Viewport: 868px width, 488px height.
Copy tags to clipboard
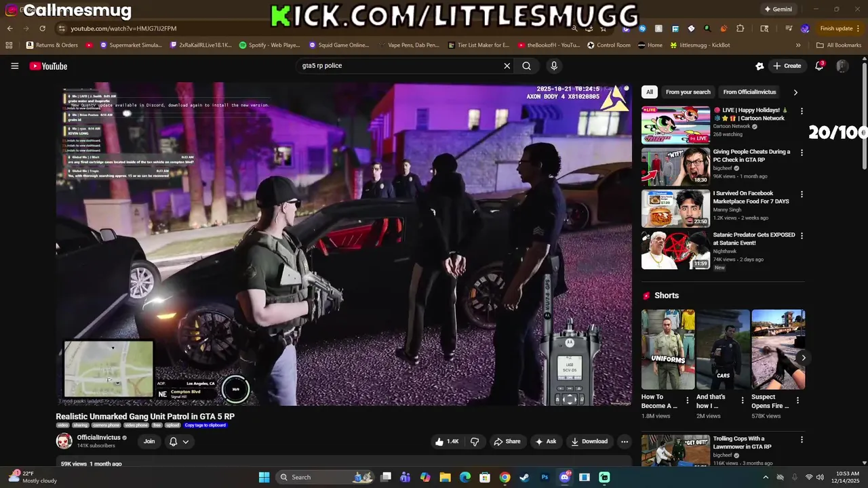205,425
